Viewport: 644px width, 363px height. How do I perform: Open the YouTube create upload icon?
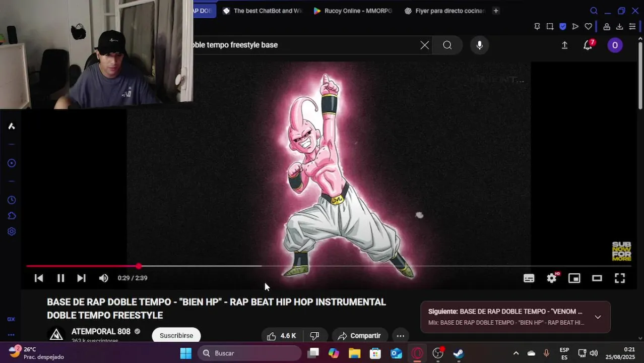click(x=565, y=45)
